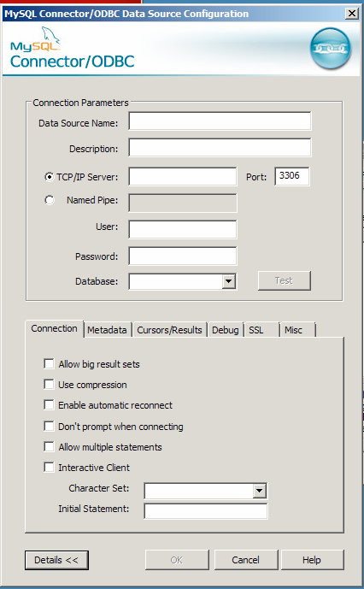This screenshot has width=364, height=589.
Task: Collapse options with Details << button
Action: pos(56,560)
